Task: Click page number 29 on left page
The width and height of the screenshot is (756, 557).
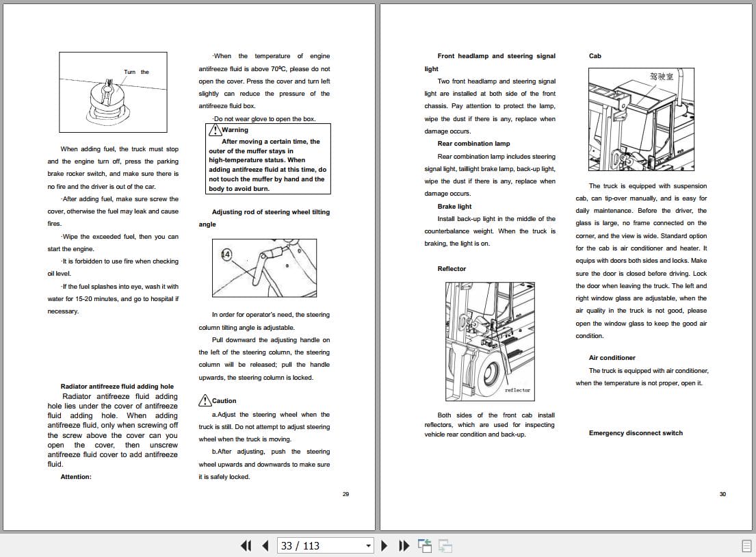Action: tap(346, 493)
